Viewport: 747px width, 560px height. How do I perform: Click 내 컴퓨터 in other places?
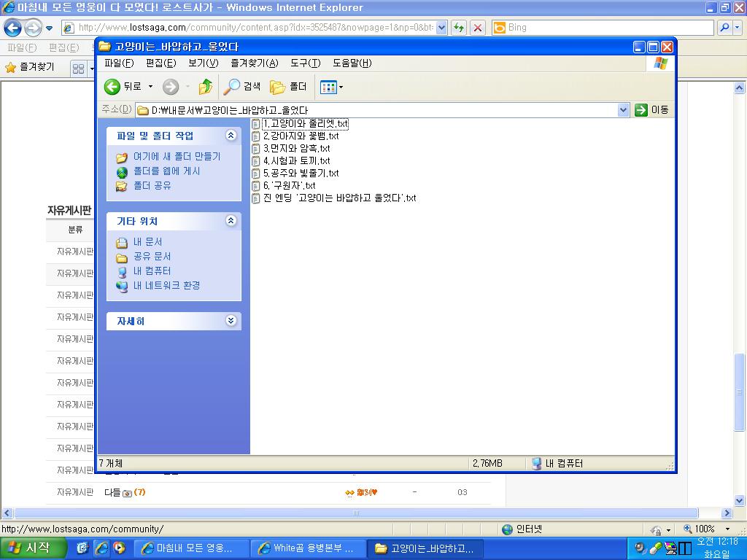click(x=152, y=271)
